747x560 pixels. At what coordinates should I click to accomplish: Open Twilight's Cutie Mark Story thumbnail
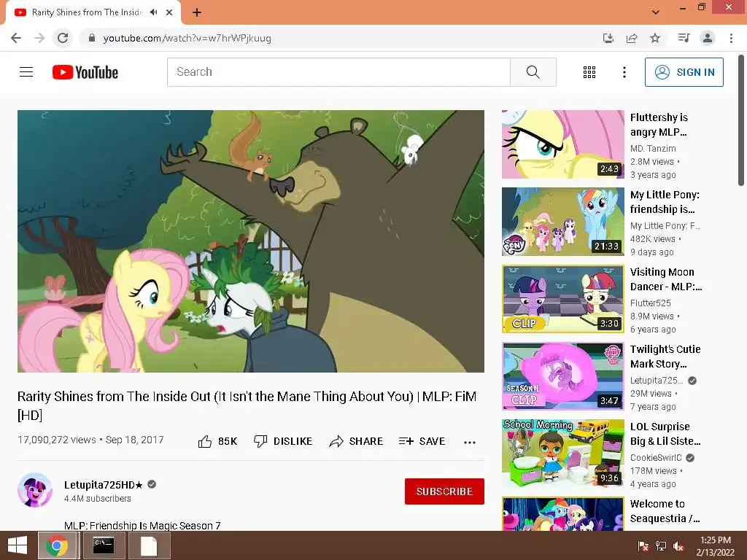(562, 376)
